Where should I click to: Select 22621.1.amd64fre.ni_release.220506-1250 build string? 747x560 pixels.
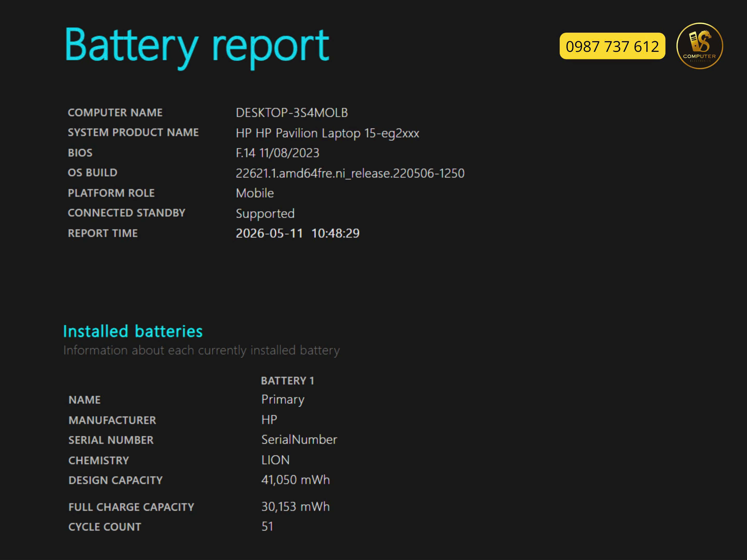point(350,173)
